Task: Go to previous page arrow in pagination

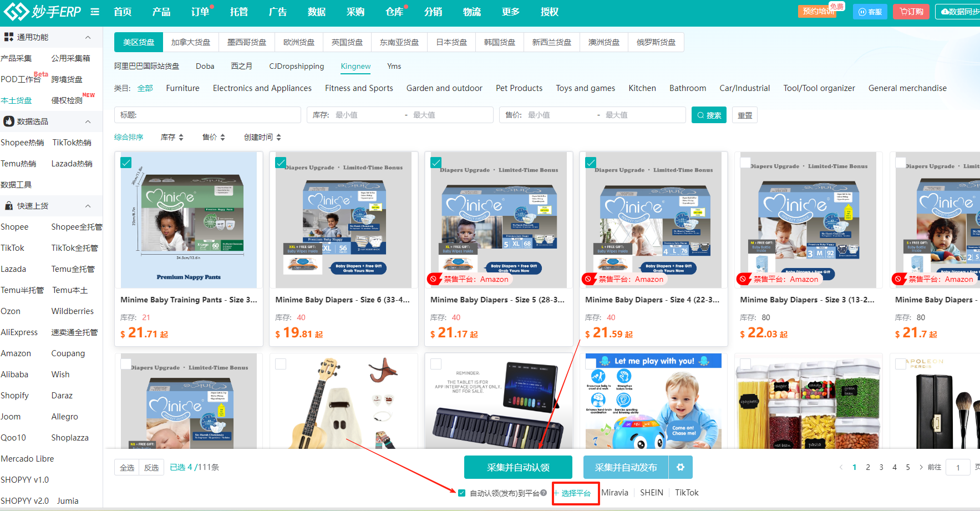Action: tap(841, 467)
